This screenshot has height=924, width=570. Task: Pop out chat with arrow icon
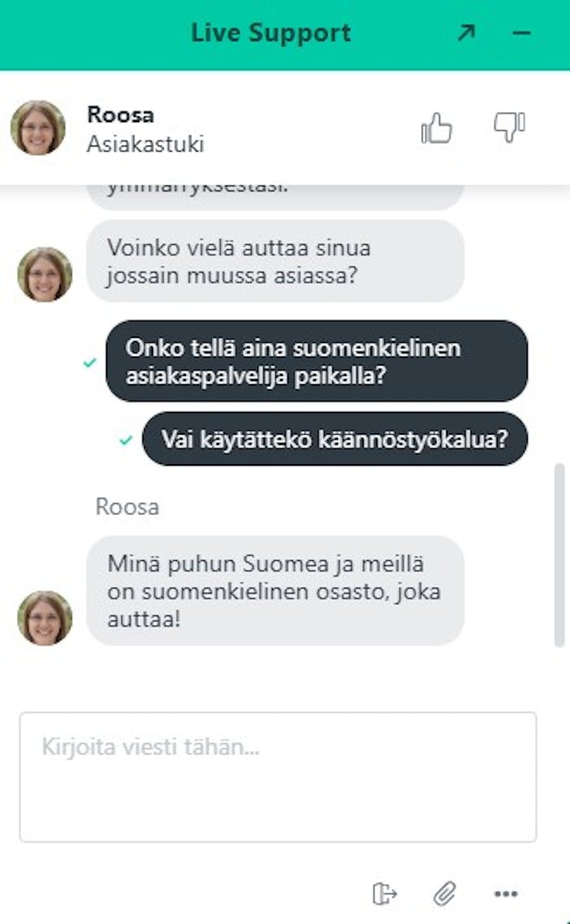pyautogui.click(x=467, y=33)
